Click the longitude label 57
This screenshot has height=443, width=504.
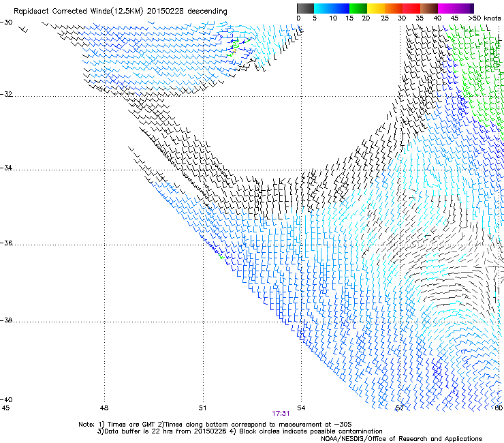click(399, 408)
